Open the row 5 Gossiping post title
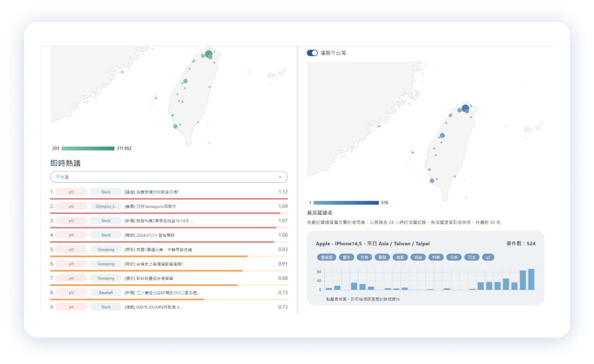 [158, 249]
